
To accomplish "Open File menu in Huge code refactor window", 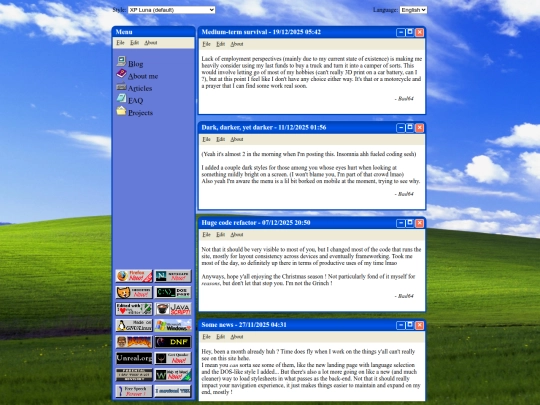I will pyautogui.click(x=206, y=235).
